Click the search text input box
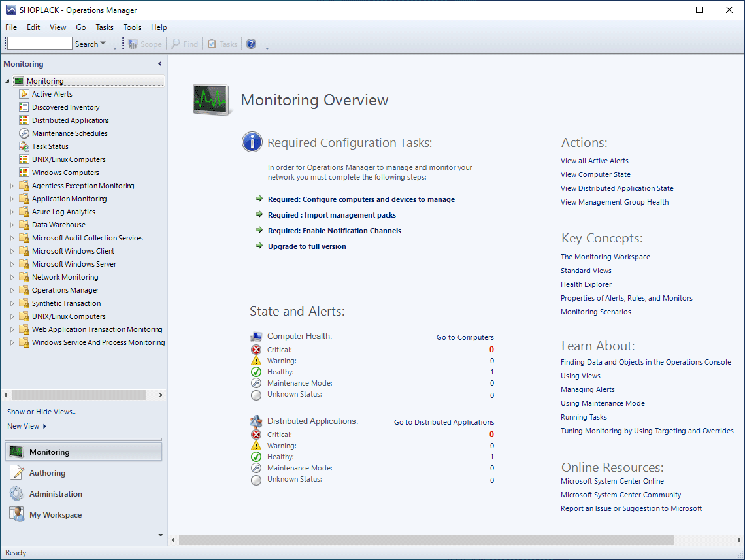The height and width of the screenshot is (560, 745). tap(40, 44)
